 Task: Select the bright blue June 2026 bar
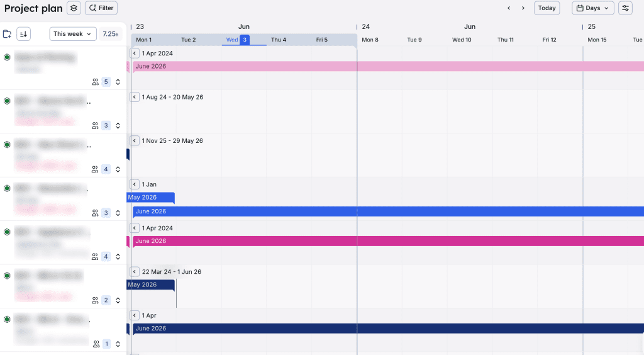click(388, 211)
